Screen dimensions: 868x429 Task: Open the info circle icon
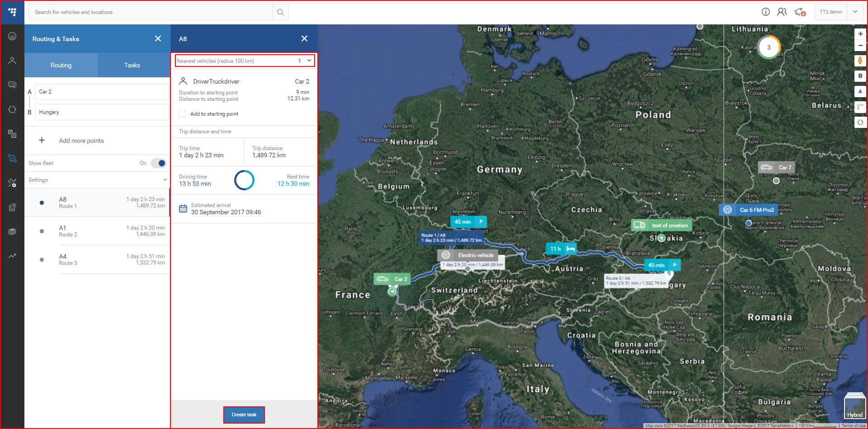[x=765, y=12]
